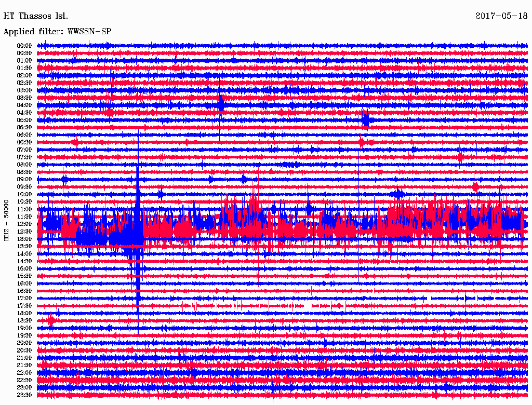
Task: Select the 15:00 time label
Action: 24,268
